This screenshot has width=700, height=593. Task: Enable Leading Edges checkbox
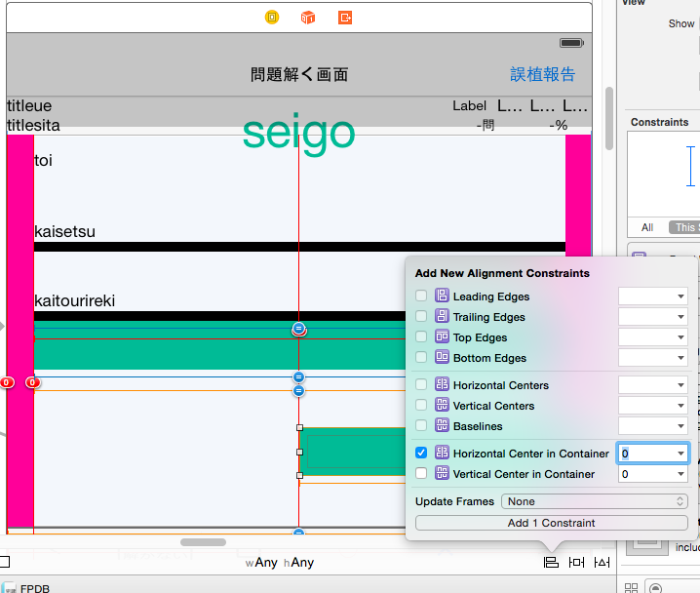pyautogui.click(x=421, y=296)
